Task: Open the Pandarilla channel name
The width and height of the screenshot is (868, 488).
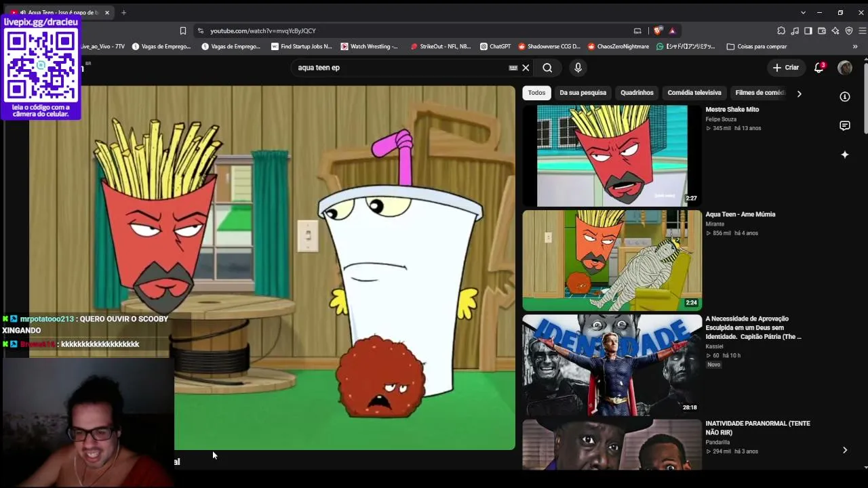Action: pos(717,442)
